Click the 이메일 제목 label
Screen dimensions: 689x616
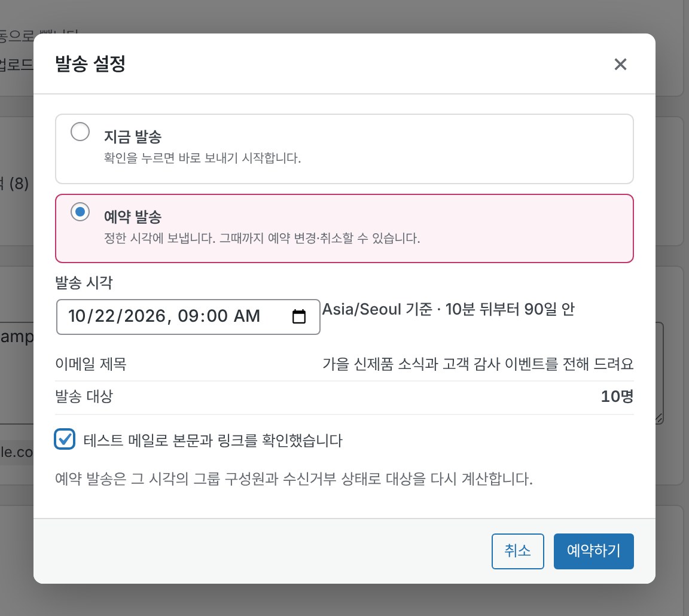(x=91, y=364)
